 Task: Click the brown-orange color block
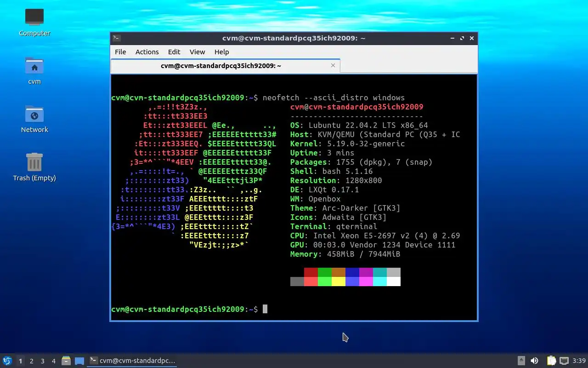pos(339,272)
